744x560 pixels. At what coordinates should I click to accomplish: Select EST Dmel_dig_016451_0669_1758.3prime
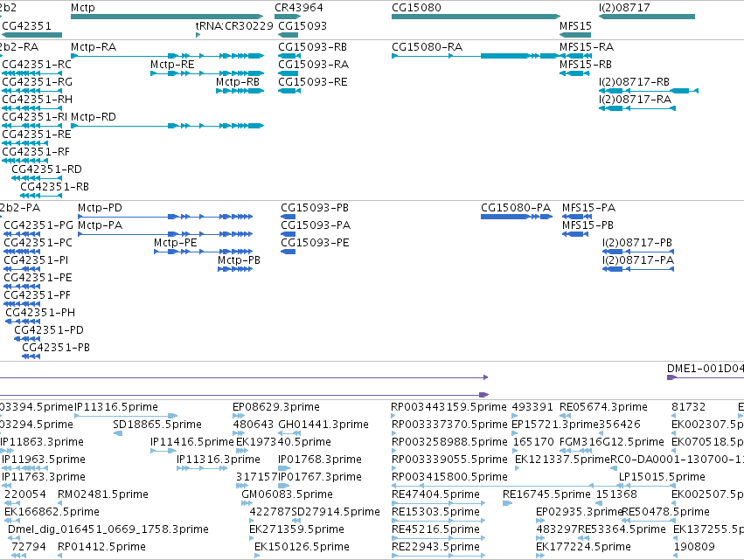click(x=108, y=529)
